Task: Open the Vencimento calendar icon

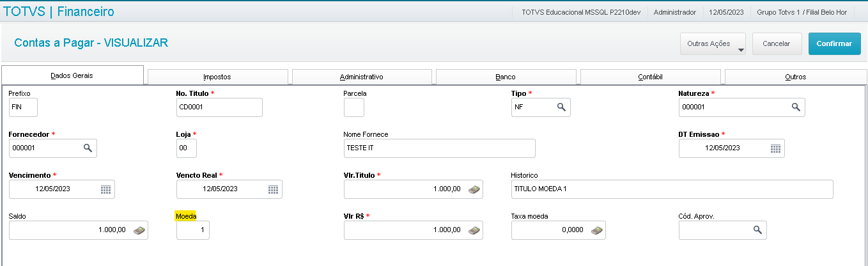Action: coord(106,189)
